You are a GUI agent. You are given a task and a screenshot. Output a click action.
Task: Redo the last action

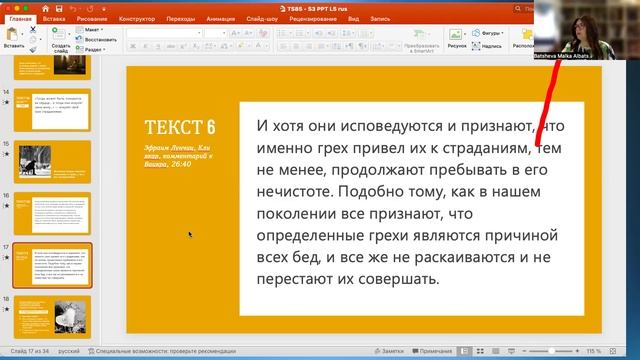pos(90,9)
